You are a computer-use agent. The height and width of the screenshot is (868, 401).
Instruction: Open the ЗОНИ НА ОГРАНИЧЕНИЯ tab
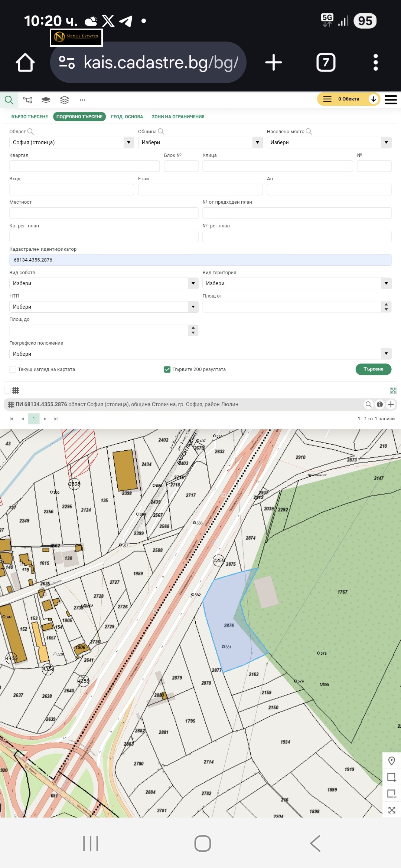[x=178, y=117]
